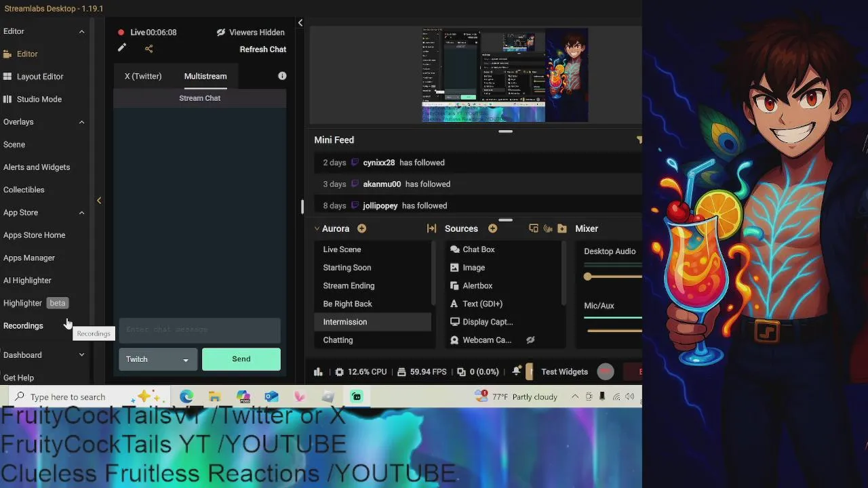Click the Mini Feed filter icon
Viewport: 868px width, 488px height.
(x=639, y=140)
